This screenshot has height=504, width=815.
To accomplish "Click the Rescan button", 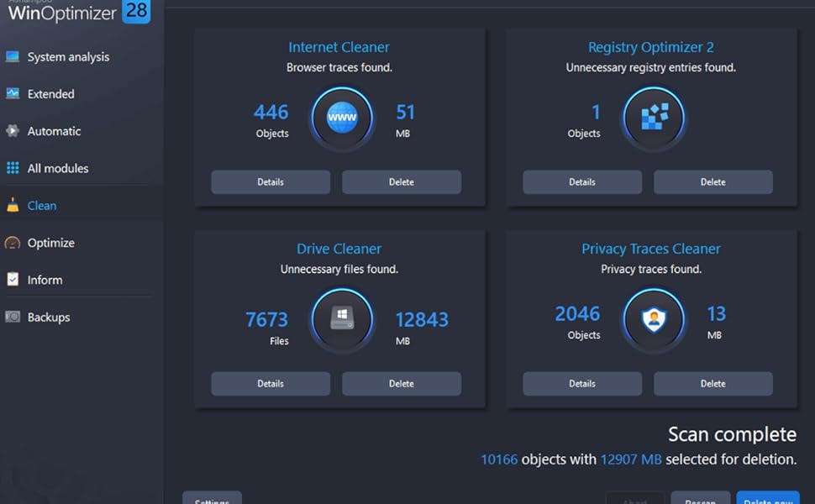I will [700, 500].
